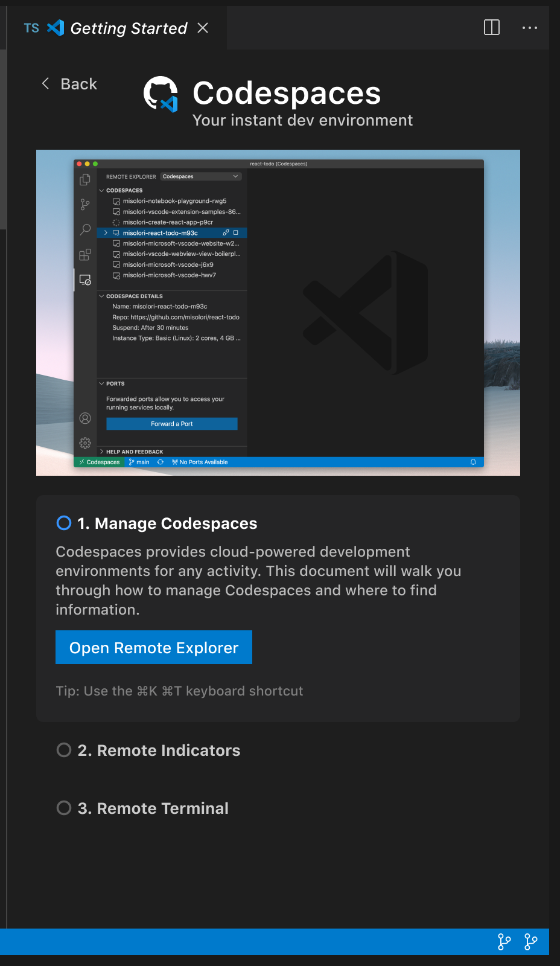Click notification bell icon in preview status bar
The image size is (560, 966).
(x=473, y=462)
